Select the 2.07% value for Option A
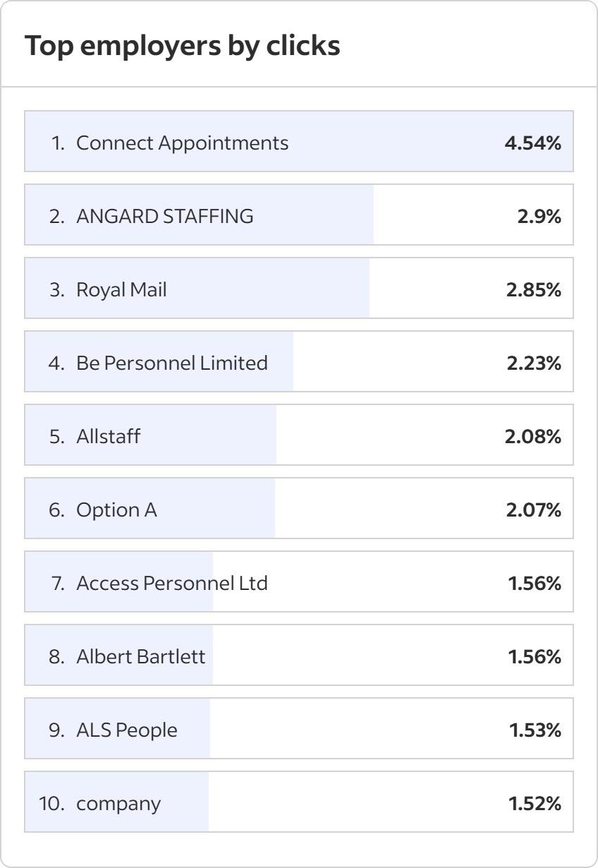The image size is (598, 868). (533, 510)
